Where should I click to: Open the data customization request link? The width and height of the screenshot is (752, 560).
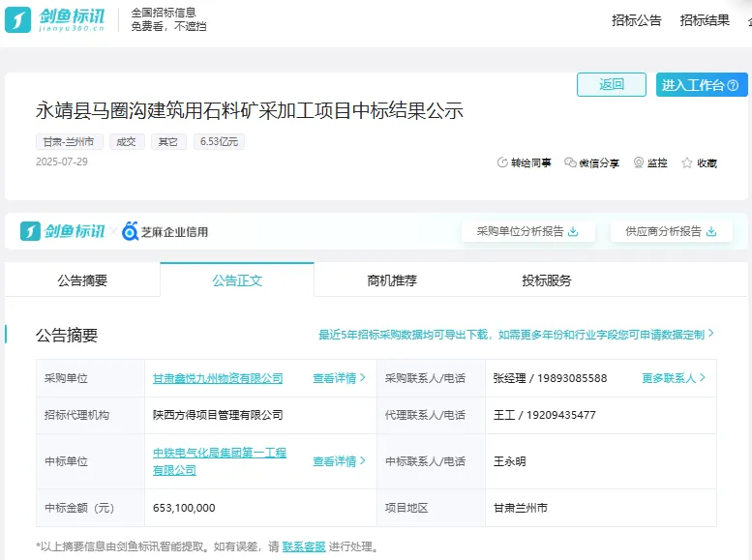click(x=516, y=335)
